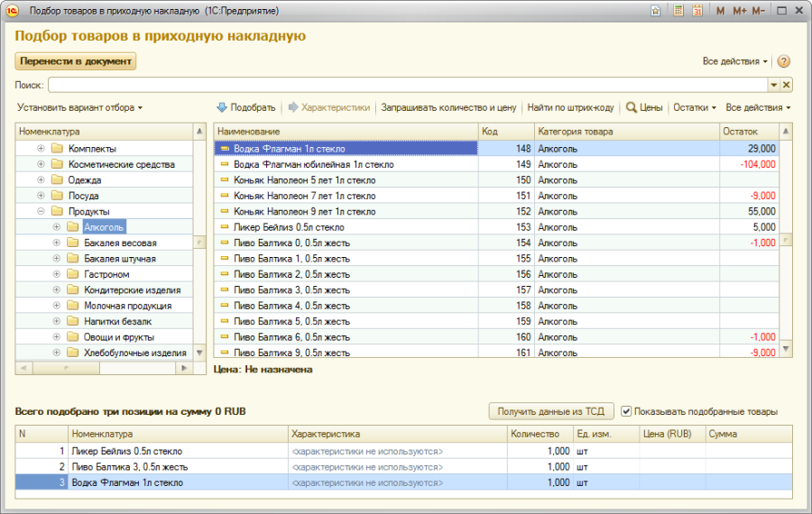The width and height of the screenshot is (812, 514).
Task: Expand Косметические средства tree node
Action: pyautogui.click(x=41, y=164)
